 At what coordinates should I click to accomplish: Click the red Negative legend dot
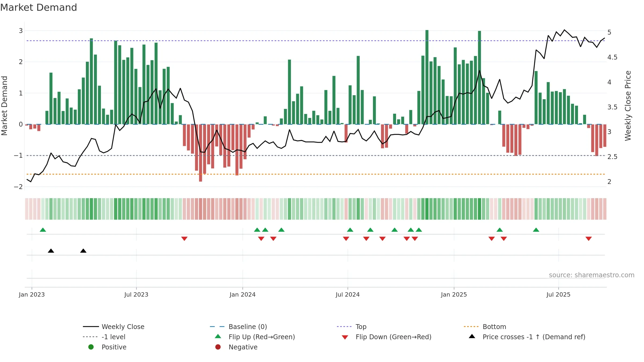[x=218, y=347]
